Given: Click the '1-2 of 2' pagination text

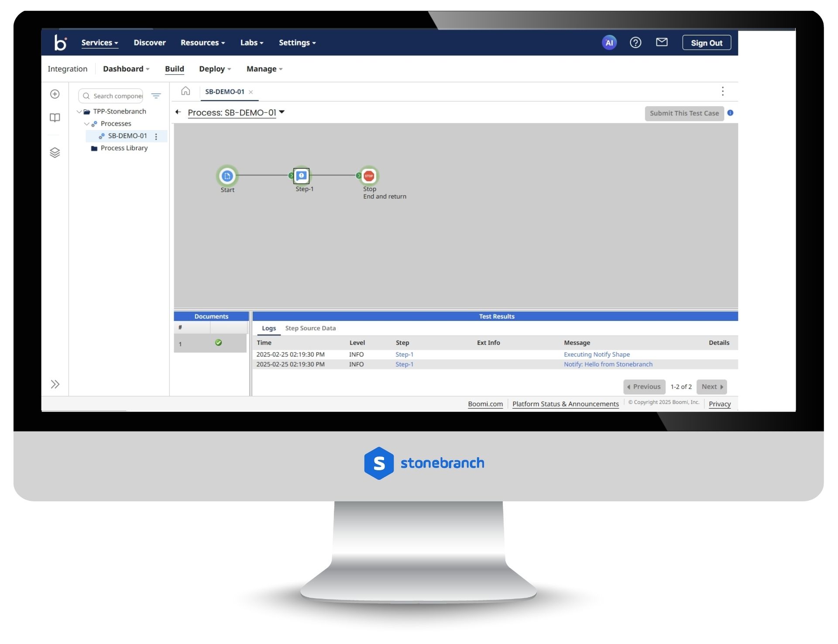Looking at the screenshot, I should pos(681,387).
